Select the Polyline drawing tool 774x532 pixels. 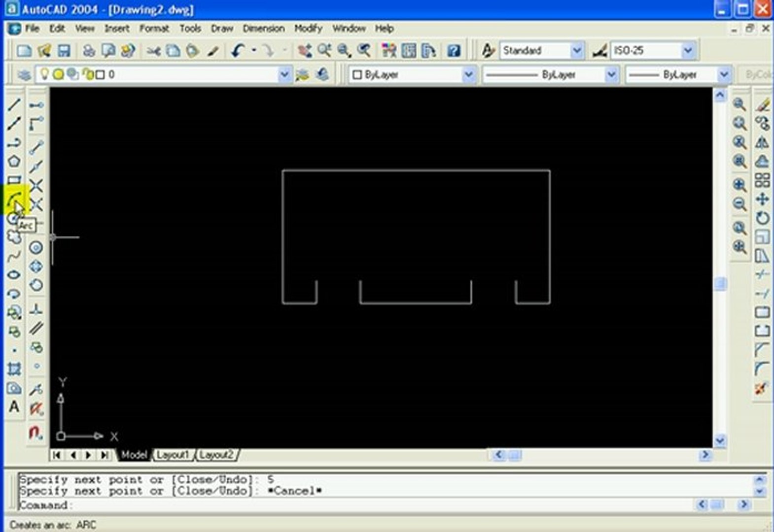click(14, 143)
